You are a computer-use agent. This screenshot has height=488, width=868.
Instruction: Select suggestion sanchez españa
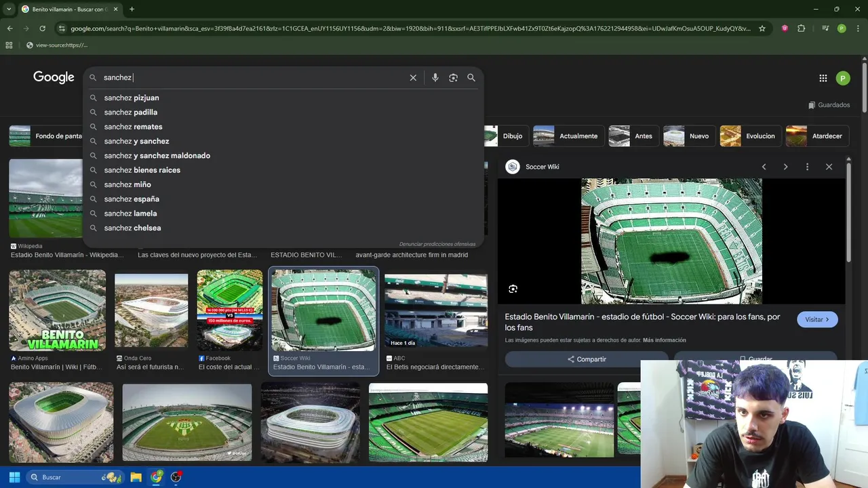(283, 199)
